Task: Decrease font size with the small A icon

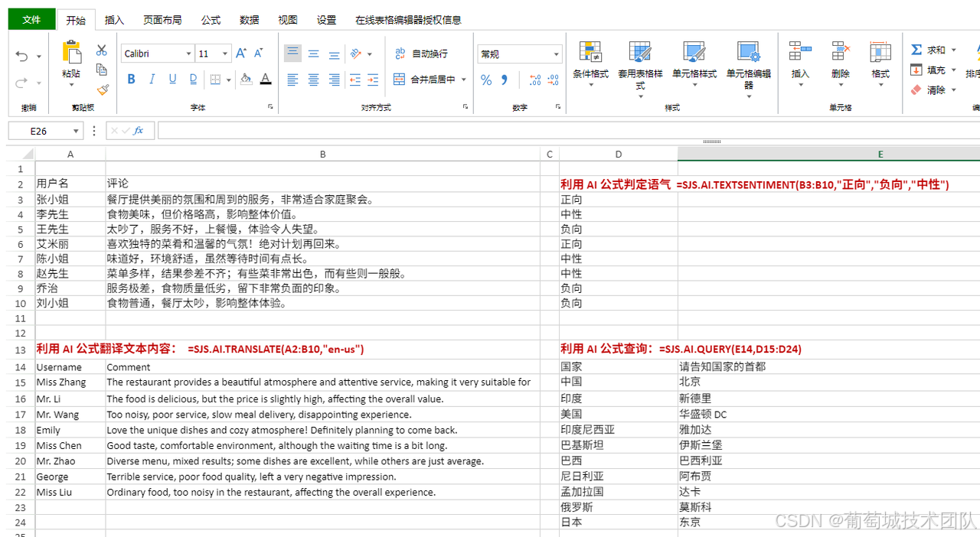Action: click(259, 53)
